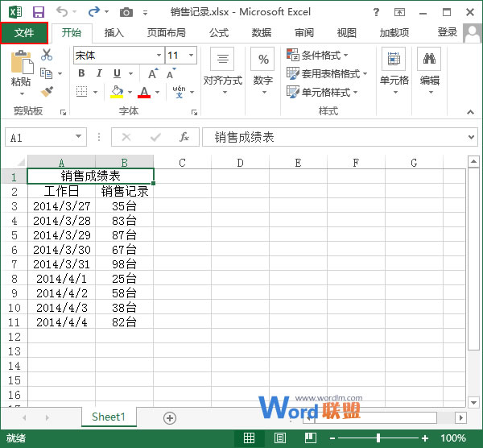483x448 pixels.
Task: Click the wén phonetic guide icon
Action: click(179, 92)
